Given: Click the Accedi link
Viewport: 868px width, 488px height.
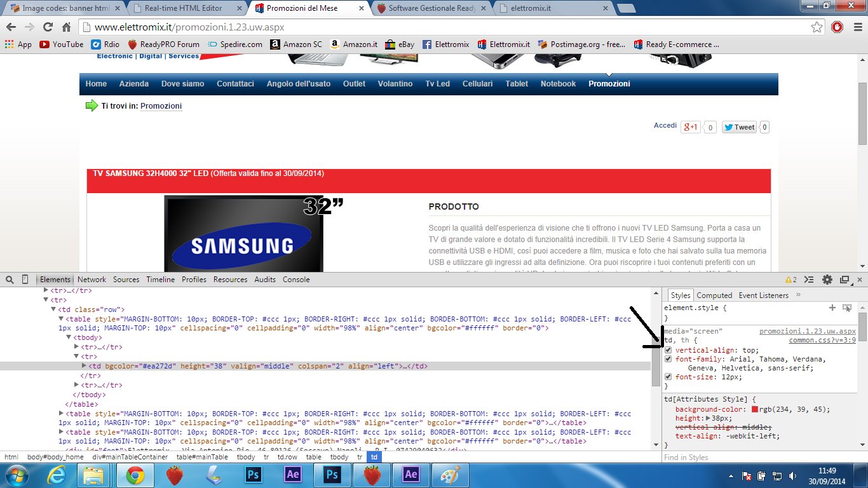Looking at the screenshot, I should (x=665, y=126).
